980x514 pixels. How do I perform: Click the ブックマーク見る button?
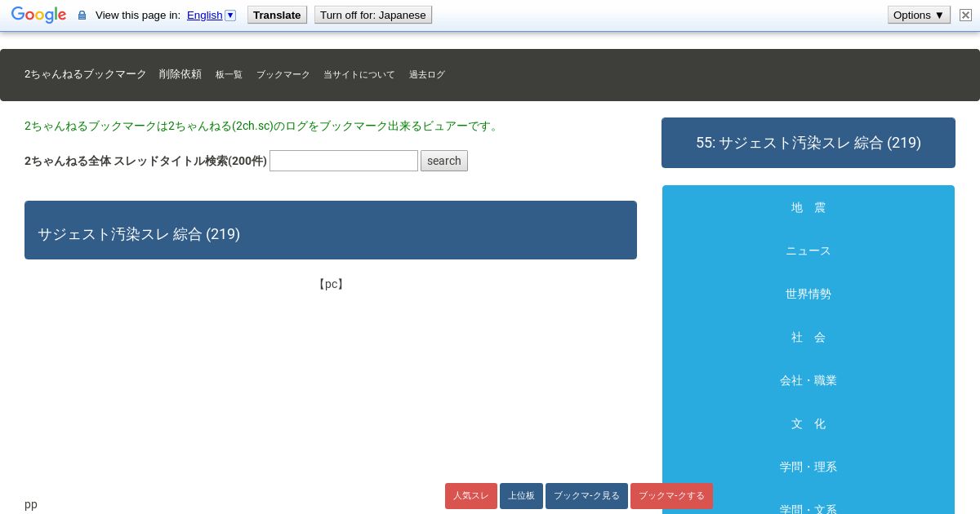586,496
